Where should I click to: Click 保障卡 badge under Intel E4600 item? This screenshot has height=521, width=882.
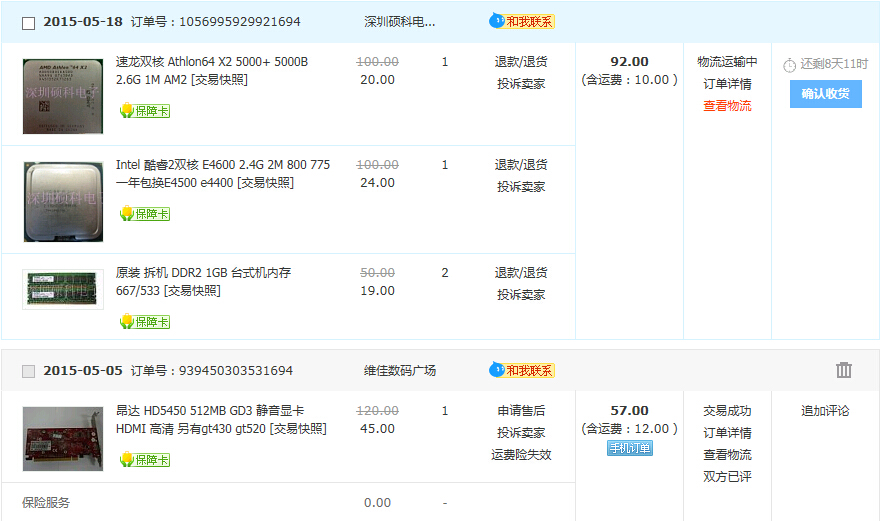145,214
